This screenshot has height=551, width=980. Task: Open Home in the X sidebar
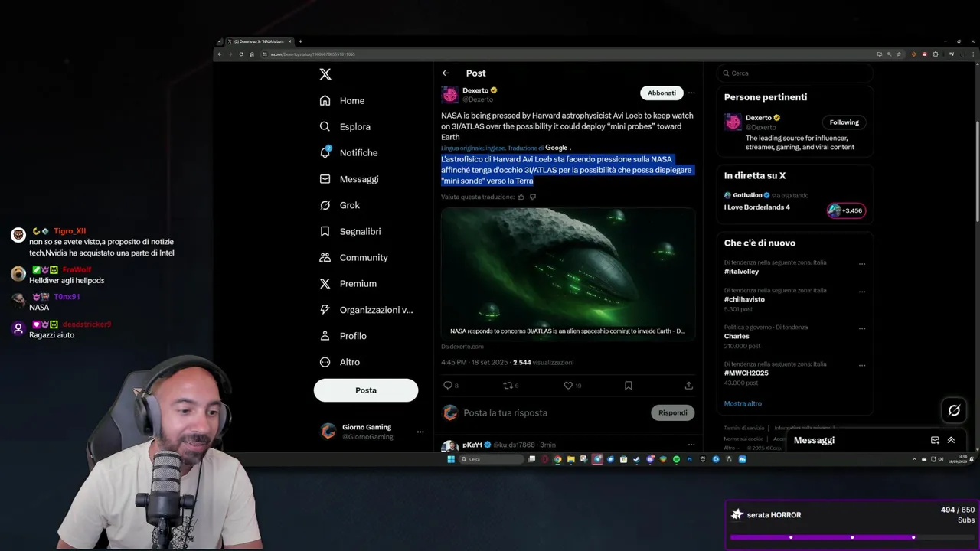point(342,101)
